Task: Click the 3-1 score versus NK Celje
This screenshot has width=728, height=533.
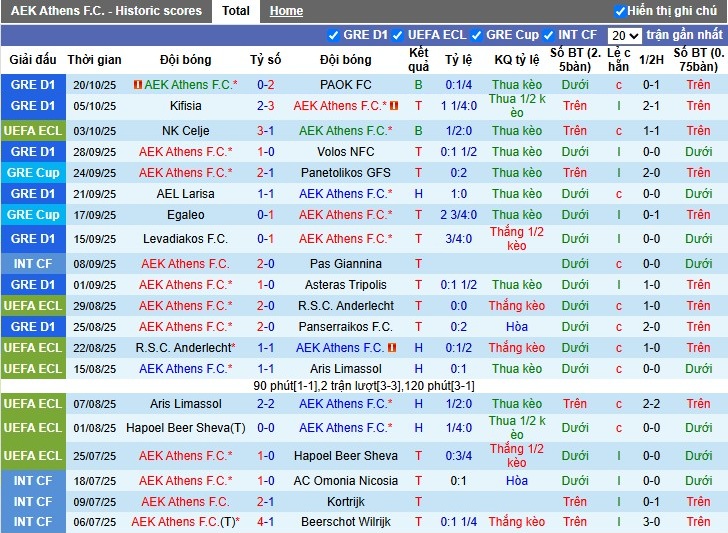Action: (266, 131)
